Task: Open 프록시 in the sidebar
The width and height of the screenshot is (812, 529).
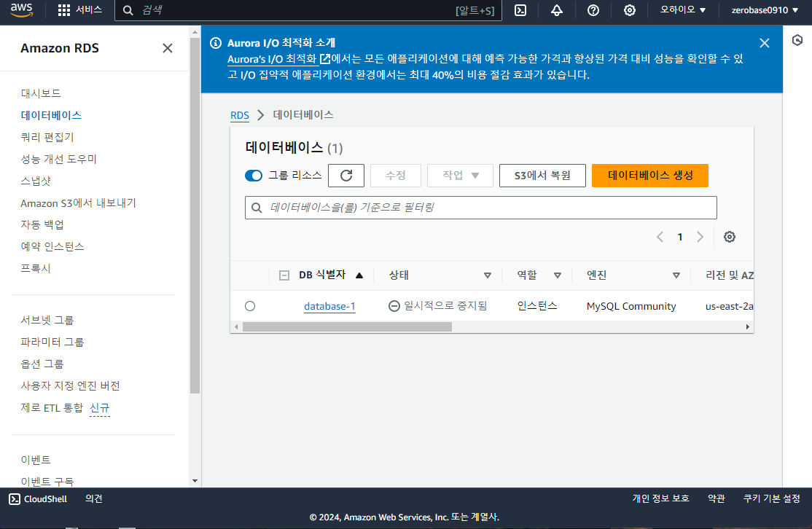Action: point(36,268)
